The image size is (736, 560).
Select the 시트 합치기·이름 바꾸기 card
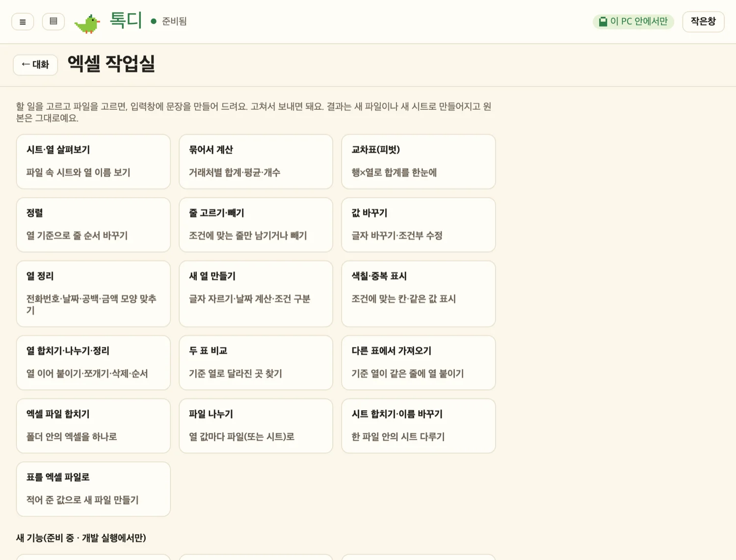pos(419,426)
